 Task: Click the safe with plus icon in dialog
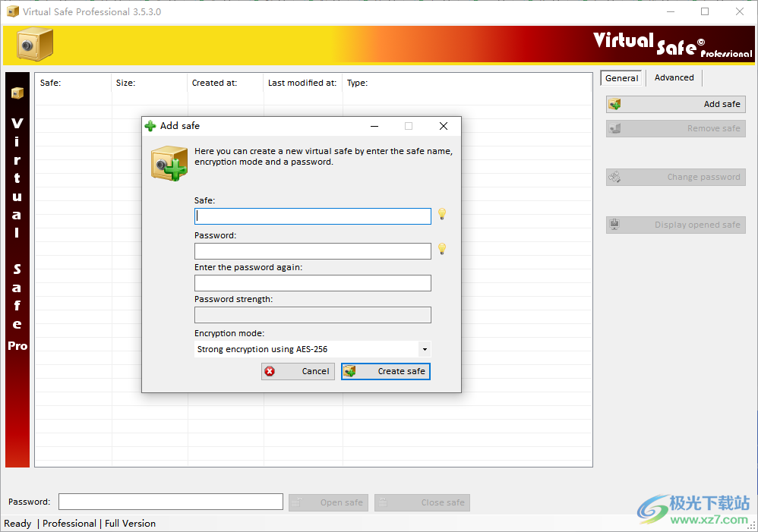click(x=169, y=163)
